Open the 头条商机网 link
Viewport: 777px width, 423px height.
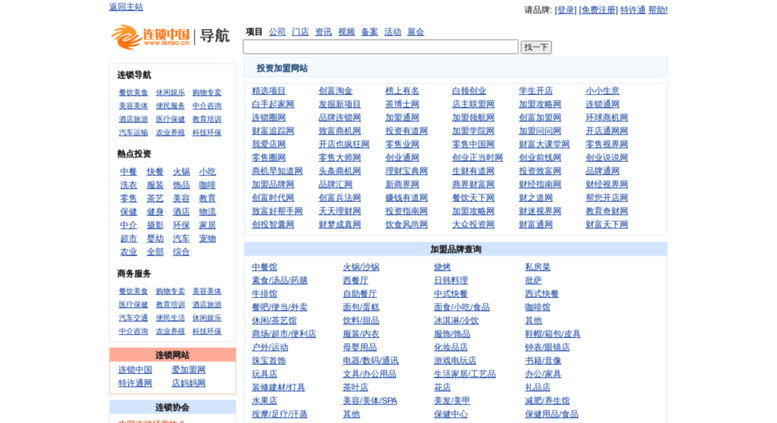[340, 171]
